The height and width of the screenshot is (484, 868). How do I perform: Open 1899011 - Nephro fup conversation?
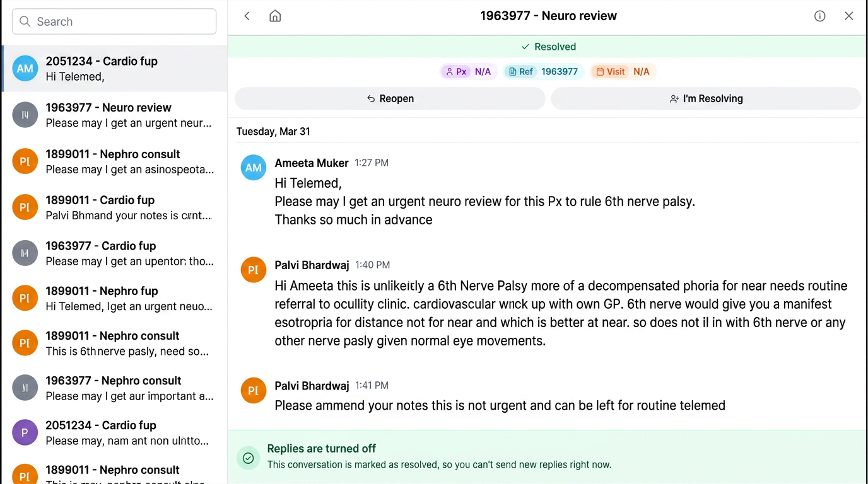pyautogui.click(x=114, y=298)
